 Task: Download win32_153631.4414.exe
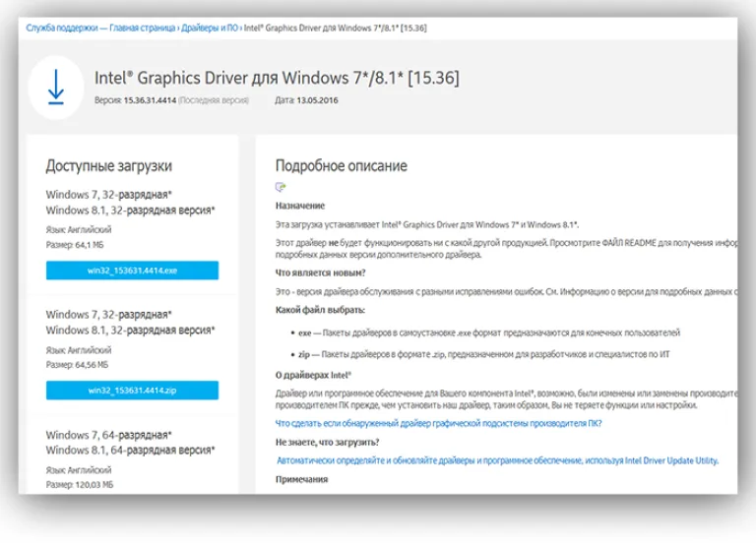pyautogui.click(x=132, y=271)
